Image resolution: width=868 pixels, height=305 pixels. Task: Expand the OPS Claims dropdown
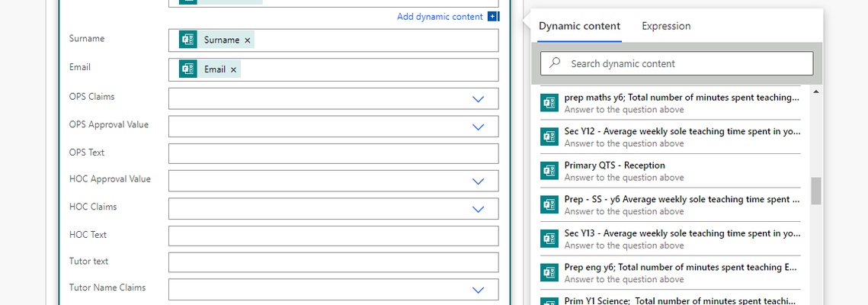pos(478,99)
